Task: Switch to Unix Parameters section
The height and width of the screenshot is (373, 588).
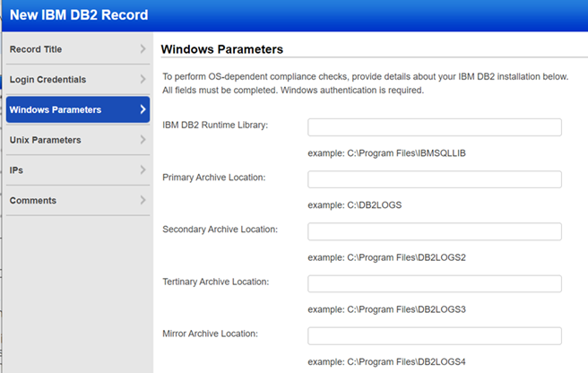Action: click(x=46, y=140)
